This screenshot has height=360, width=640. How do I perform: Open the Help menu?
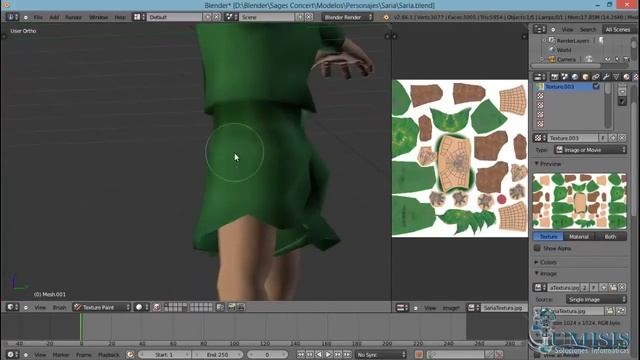120,18
